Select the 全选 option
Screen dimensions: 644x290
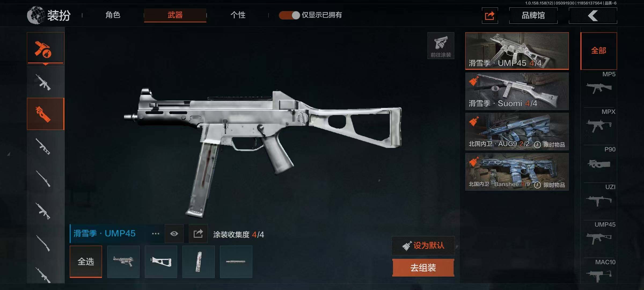point(86,262)
